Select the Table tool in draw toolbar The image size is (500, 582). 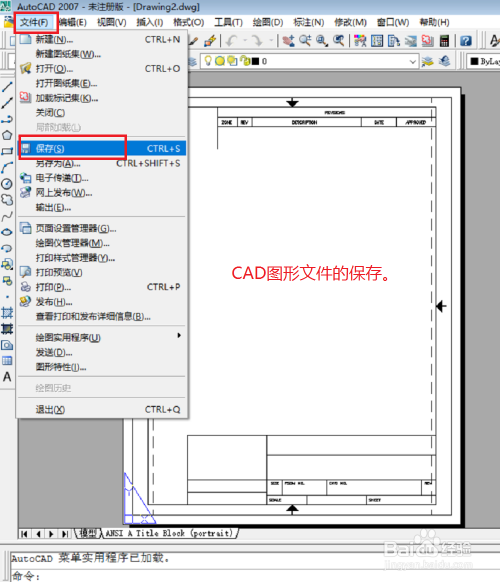click(7, 361)
